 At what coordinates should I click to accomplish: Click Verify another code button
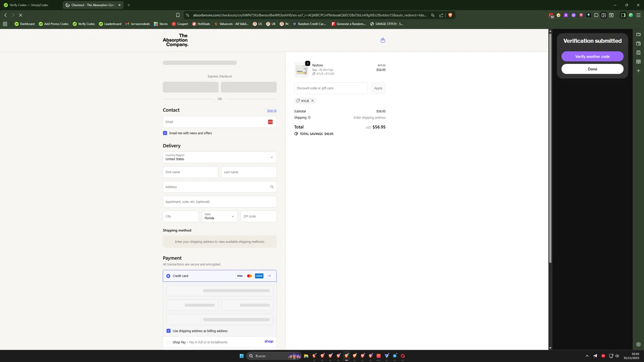pyautogui.click(x=592, y=57)
